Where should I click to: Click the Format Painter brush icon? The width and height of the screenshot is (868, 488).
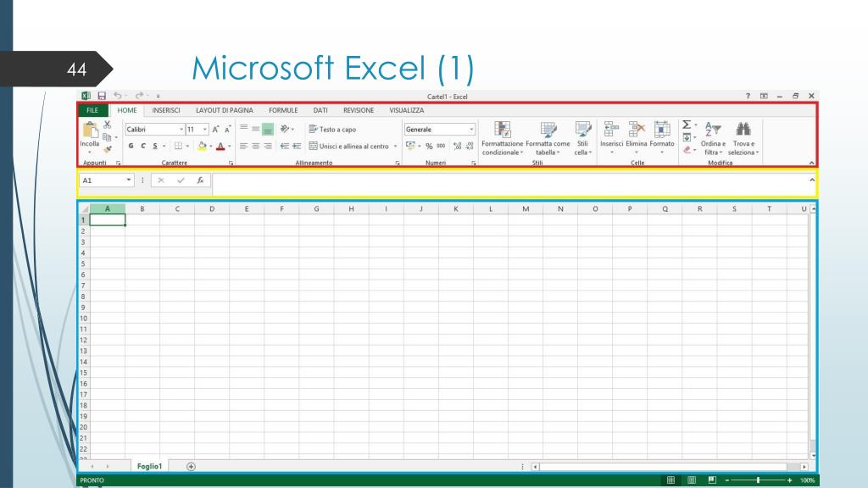(x=108, y=149)
